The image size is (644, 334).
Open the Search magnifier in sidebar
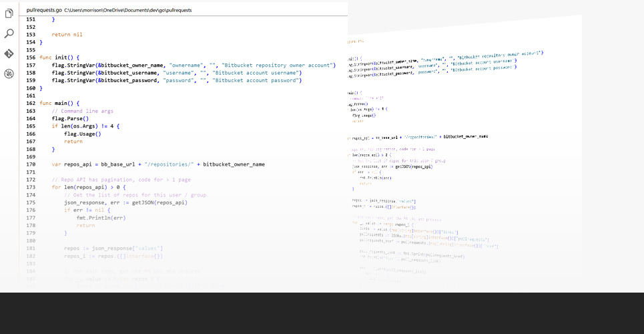point(9,33)
